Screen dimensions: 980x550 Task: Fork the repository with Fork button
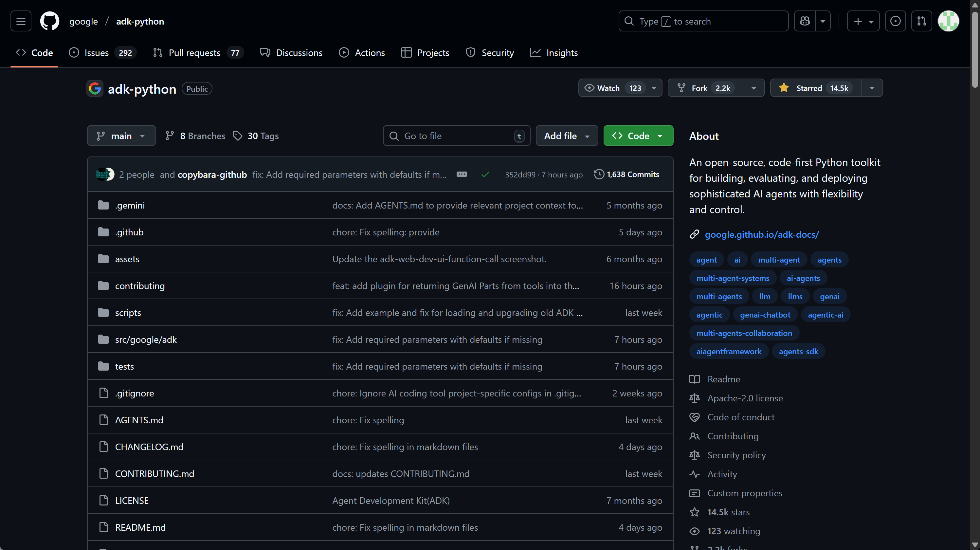(x=705, y=88)
